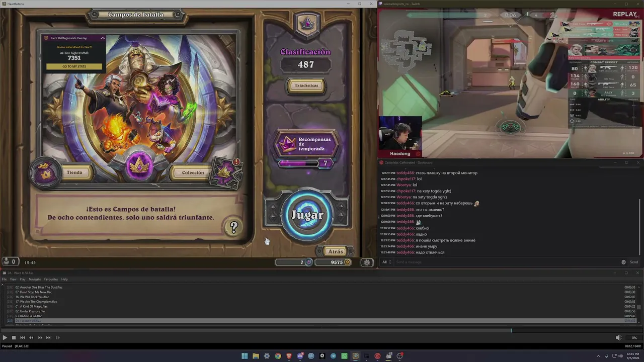This screenshot has height=362, width=644.
Task: Click the playlist scrollbar in music player
Action: 639,307
